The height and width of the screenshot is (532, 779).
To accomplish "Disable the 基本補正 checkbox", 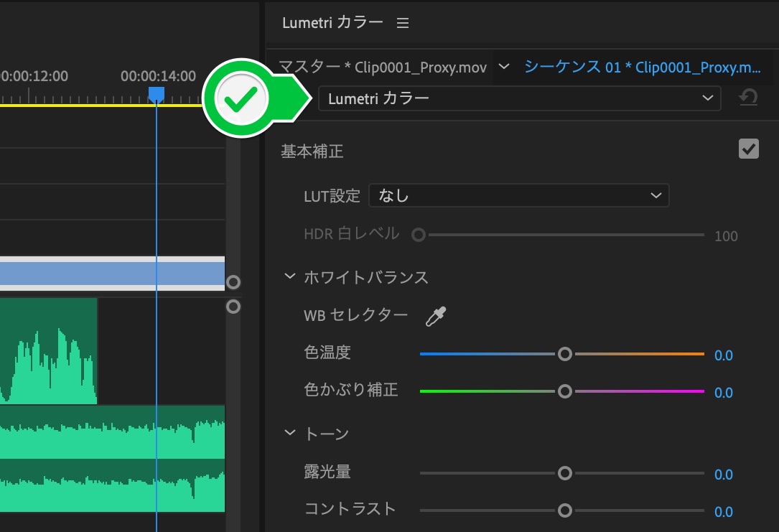I will pos(749,149).
